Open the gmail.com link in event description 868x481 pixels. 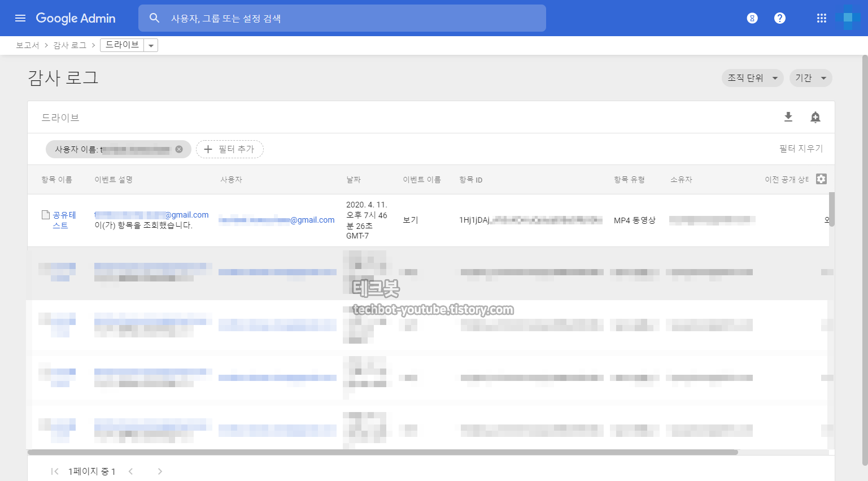151,215
